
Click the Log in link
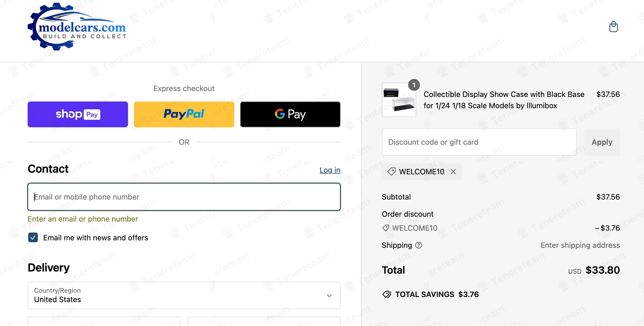(330, 170)
